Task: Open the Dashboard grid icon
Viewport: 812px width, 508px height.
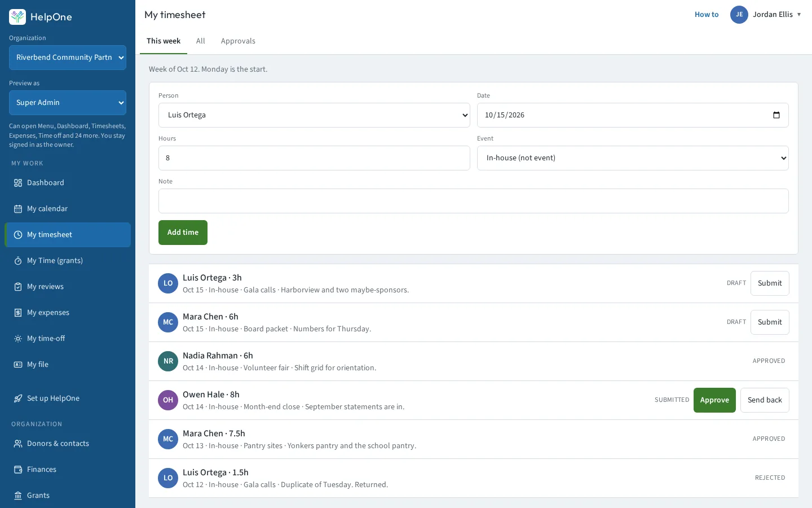Action: coord(18,183)
